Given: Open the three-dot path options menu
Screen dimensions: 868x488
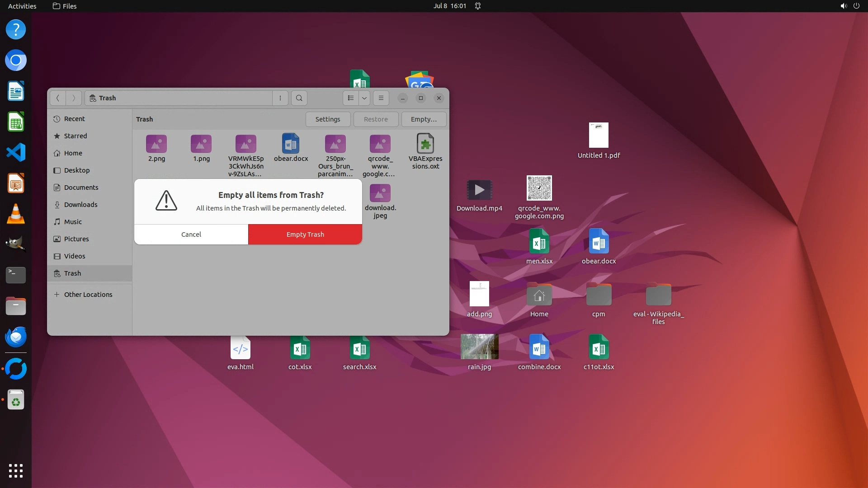Looking at the screenshot, I should 280,98.
